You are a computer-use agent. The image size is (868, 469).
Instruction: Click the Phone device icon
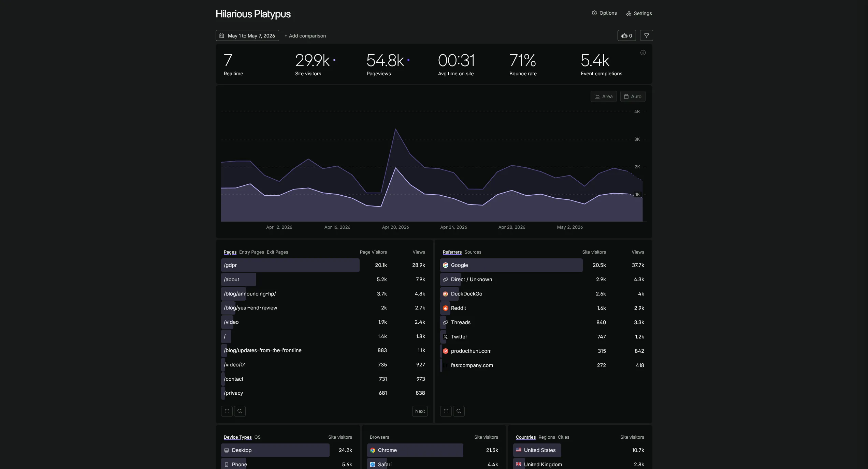tap(226, 465)
